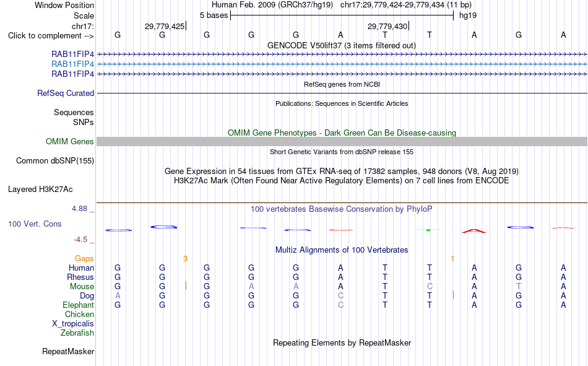Click the chr17: ruler label
Image resolution: width=588 pixels, height=366 pixels.
83,26
